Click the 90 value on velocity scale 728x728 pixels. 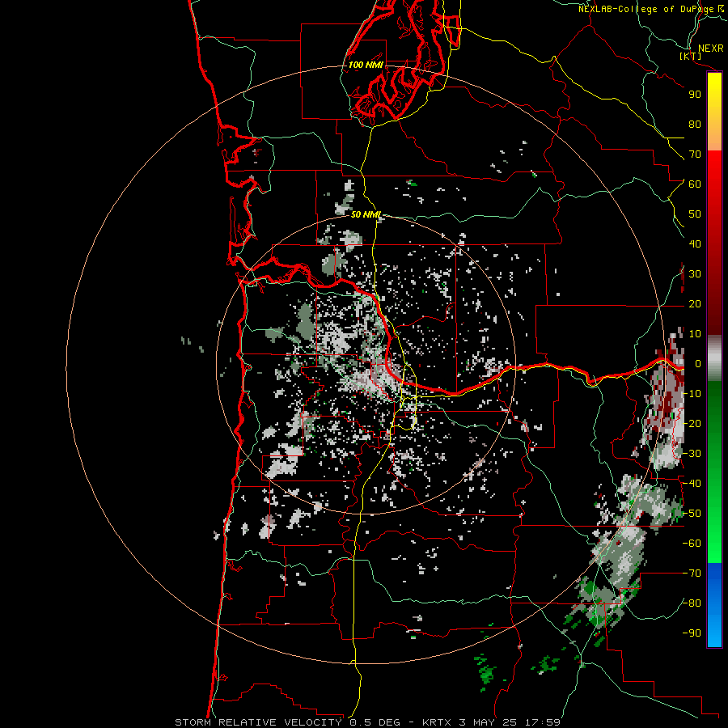695,95
